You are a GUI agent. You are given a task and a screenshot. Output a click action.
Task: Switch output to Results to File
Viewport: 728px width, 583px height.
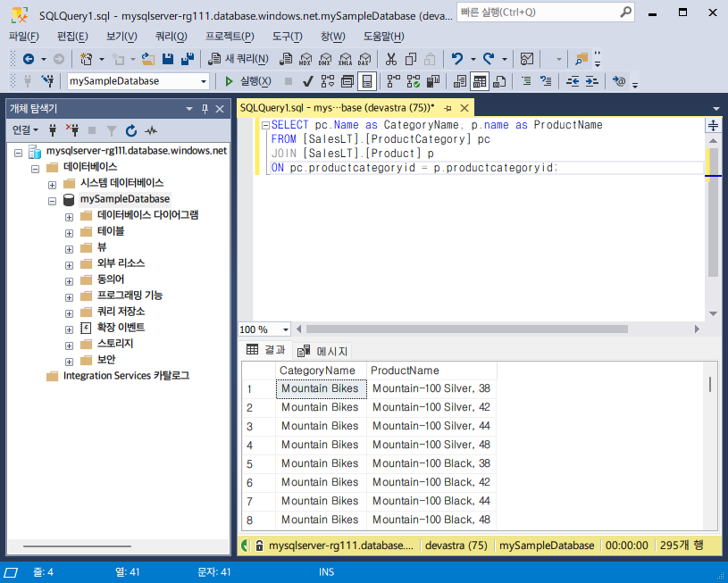tap(499, 82)
